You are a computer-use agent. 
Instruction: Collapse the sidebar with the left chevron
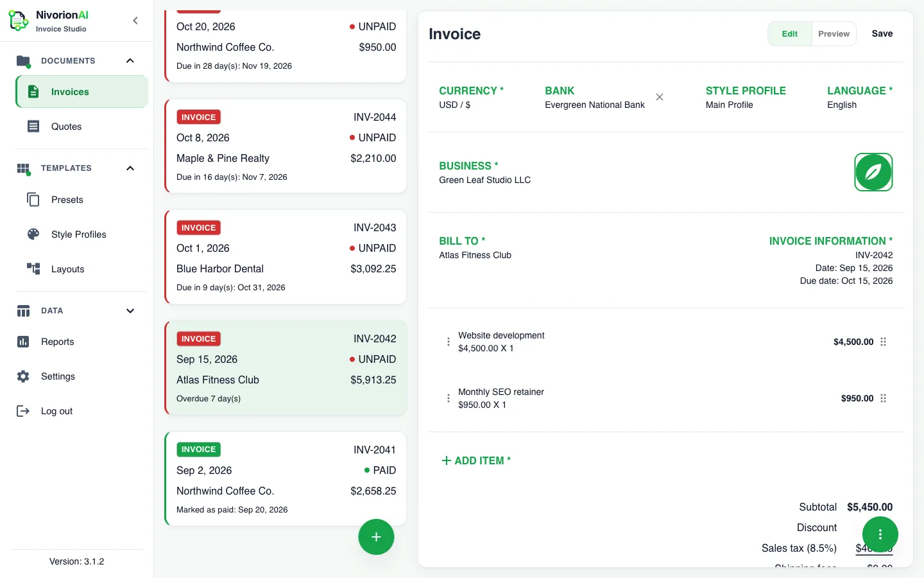coord(135,21)
